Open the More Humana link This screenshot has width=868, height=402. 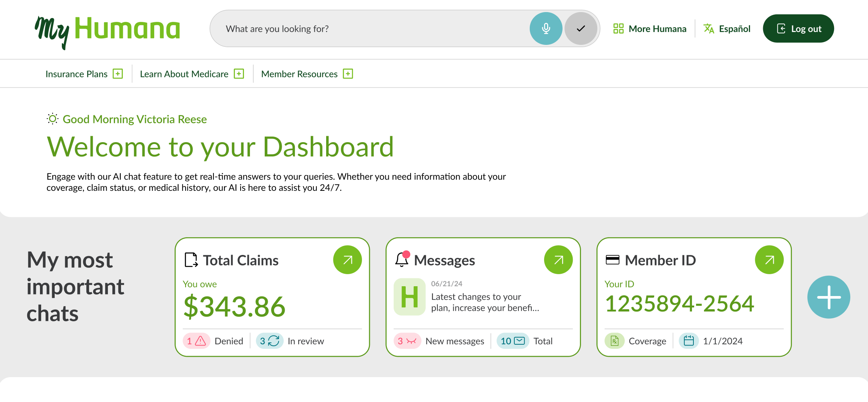(657, 29)
